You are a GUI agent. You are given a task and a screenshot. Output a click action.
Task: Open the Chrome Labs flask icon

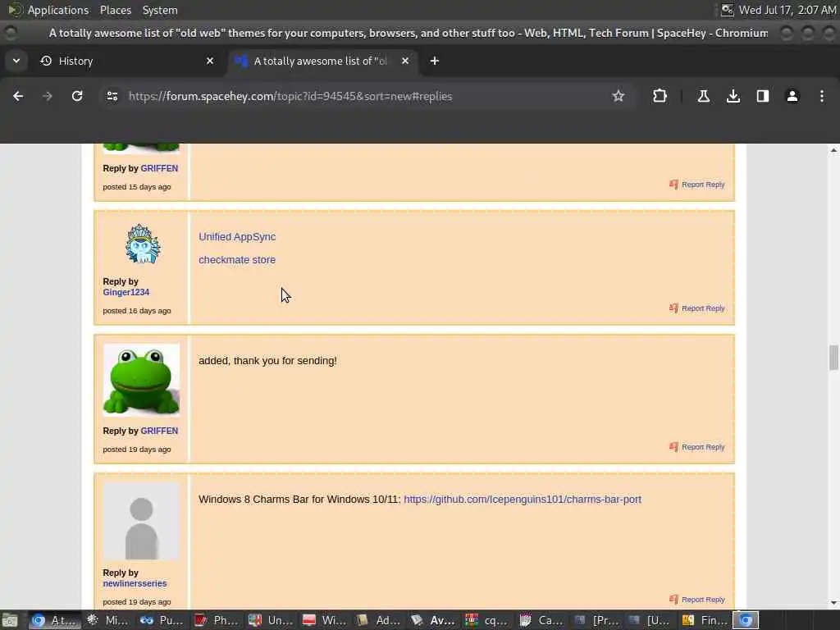tap(703, 97)
